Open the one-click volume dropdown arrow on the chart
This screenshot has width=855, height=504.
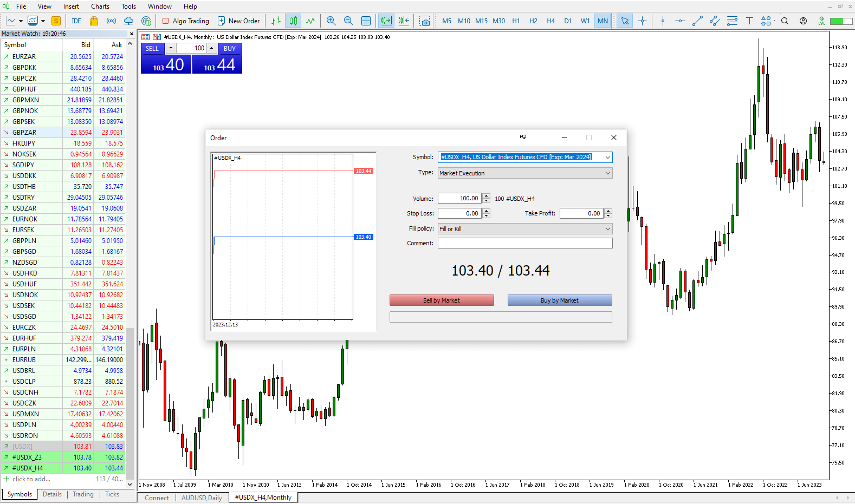point(171,48)
